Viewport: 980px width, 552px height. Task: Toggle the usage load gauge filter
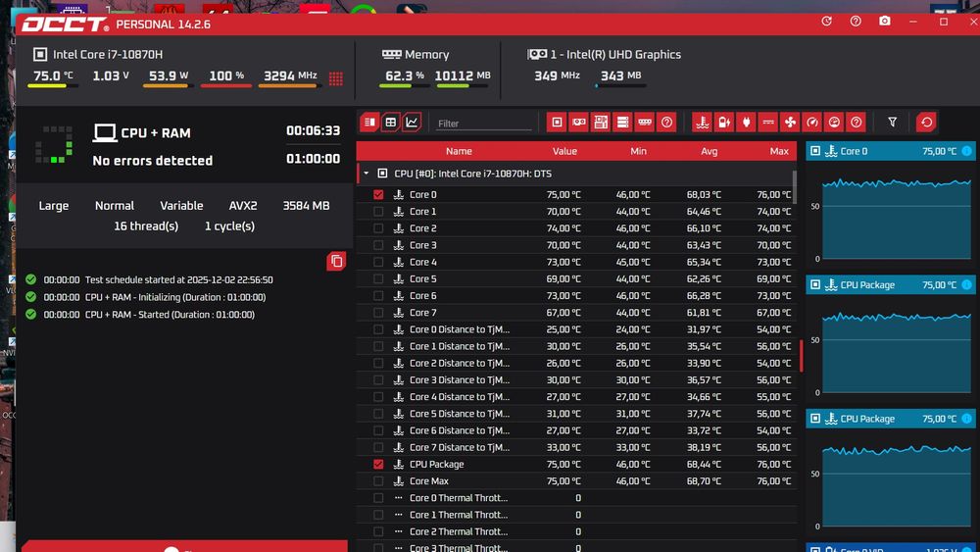pos(834,123)
